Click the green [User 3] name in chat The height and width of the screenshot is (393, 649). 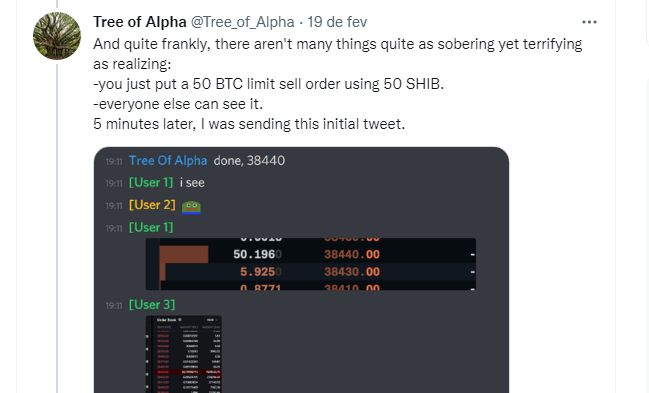152,305
